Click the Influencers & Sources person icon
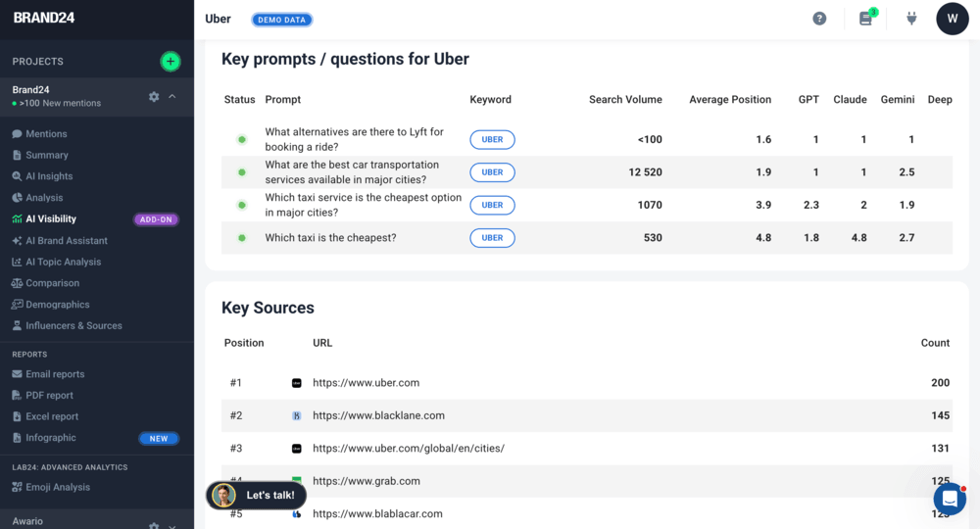Viewport: 980px width, 529px height. coord(17,325)
